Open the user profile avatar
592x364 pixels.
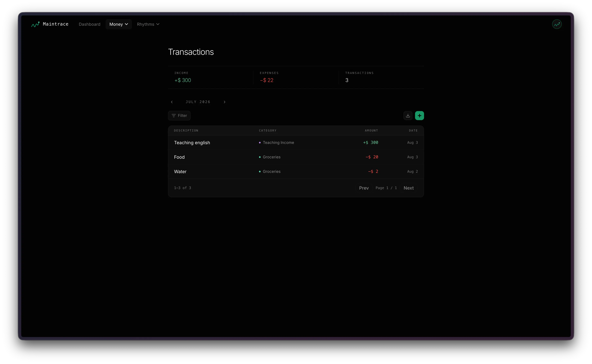557,24
